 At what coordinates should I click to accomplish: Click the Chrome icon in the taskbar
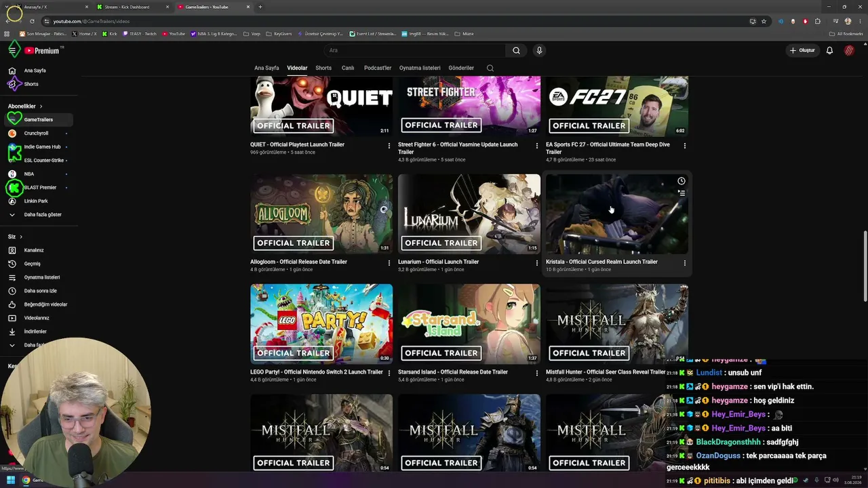tap(26, 481)
